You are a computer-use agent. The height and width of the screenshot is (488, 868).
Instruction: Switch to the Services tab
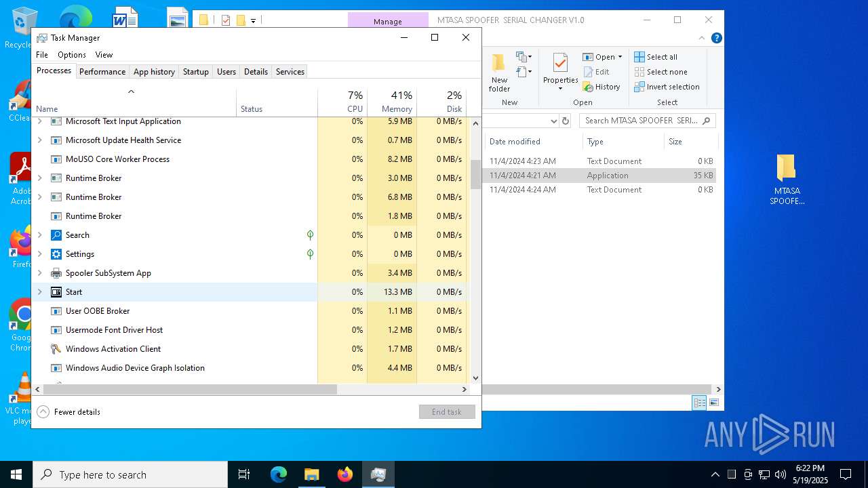pos(290,72)
